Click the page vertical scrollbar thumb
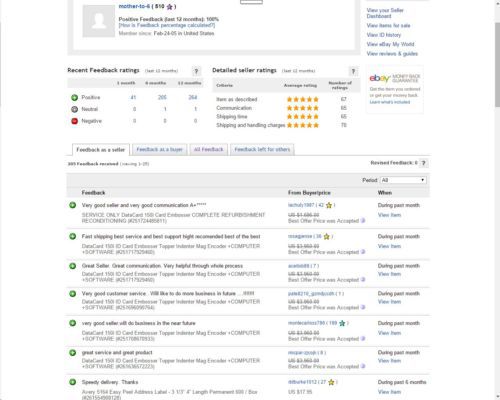The width and height of the screenshot is (500, 400). (x=497, y=65)
